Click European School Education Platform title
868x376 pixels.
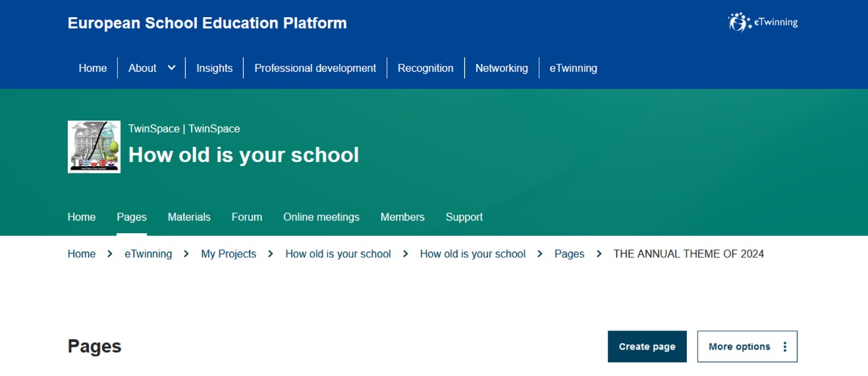[207, 23]
